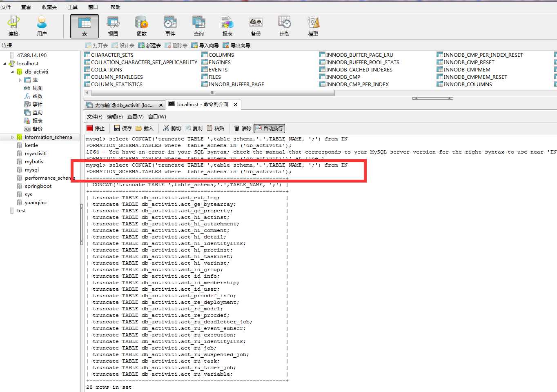Select the 函数 (Function) toolbar icon
This screenshot has width=557, height=392.
tap(142, 26)
